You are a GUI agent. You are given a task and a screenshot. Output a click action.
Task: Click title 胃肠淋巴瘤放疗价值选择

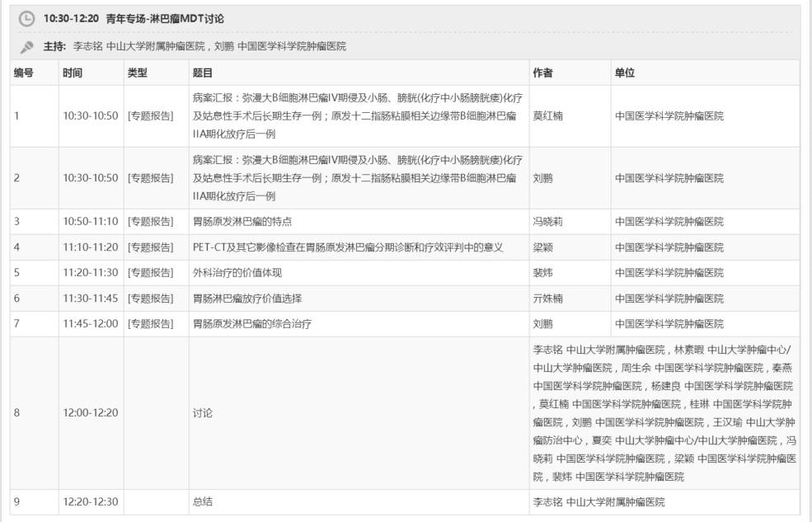tap(247, 299)
